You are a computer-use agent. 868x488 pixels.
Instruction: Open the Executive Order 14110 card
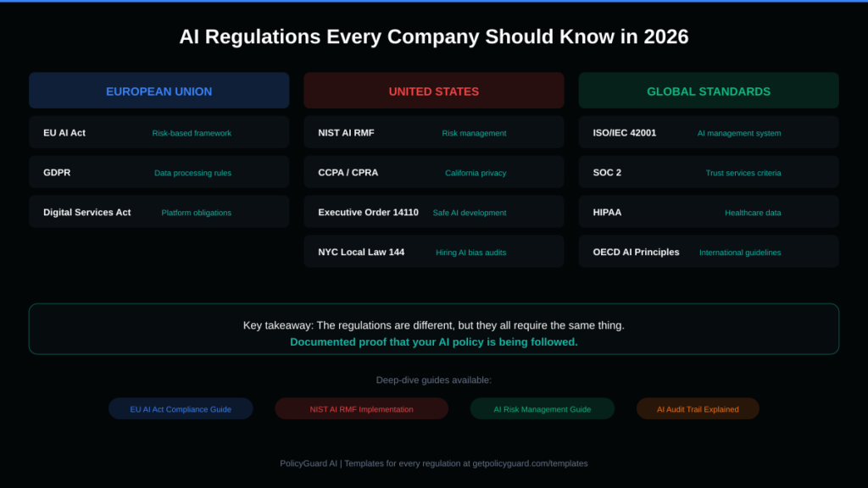pos(433,212)
